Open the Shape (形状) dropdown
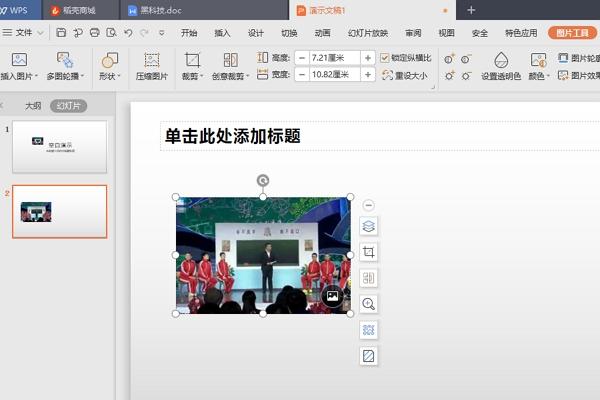600x400 pixels. pos(109,66)
